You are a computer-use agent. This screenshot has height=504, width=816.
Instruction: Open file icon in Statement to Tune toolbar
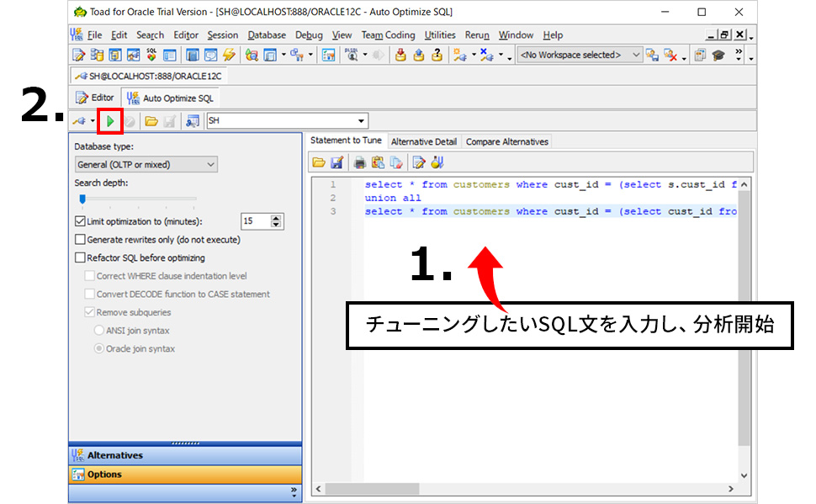[x=319, y=162]
